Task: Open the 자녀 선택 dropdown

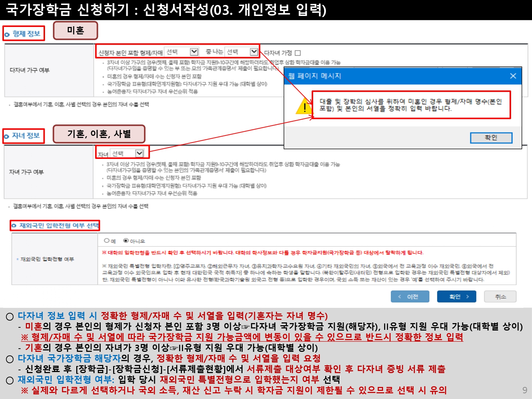Action: pos(127,153)
